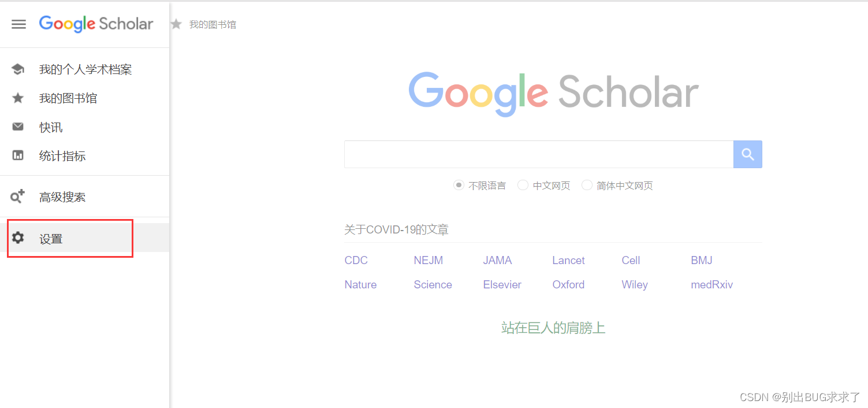Click the 关于COVID-19的文章 heading text

(x=396, y=230)
